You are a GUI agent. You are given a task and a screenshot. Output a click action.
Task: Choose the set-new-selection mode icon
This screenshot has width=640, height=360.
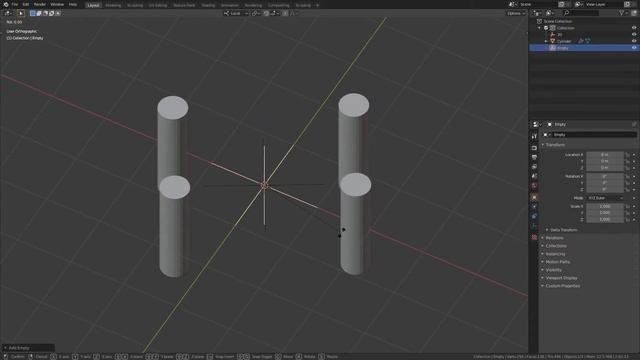[33, 13]
